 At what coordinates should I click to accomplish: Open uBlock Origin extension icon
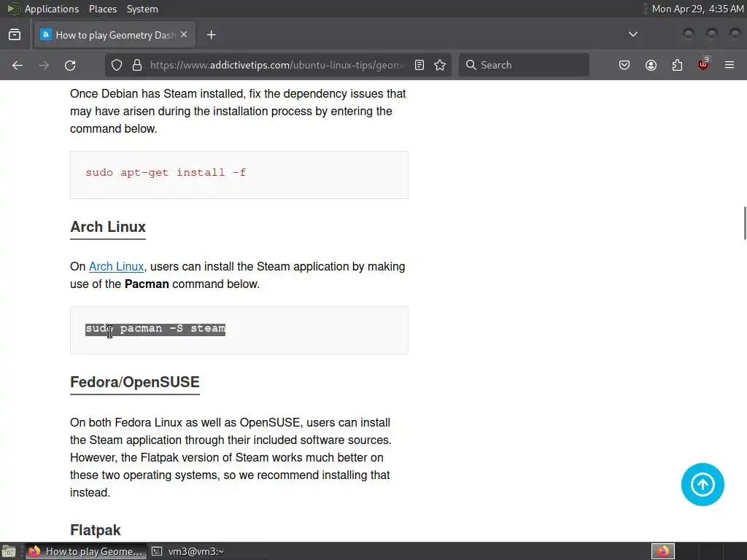pos(703,64)
